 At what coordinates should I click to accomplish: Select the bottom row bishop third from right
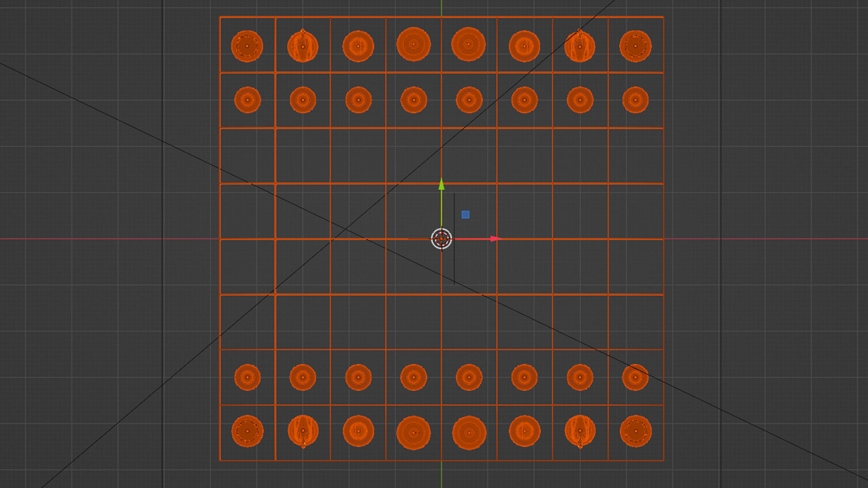(524, 431)
